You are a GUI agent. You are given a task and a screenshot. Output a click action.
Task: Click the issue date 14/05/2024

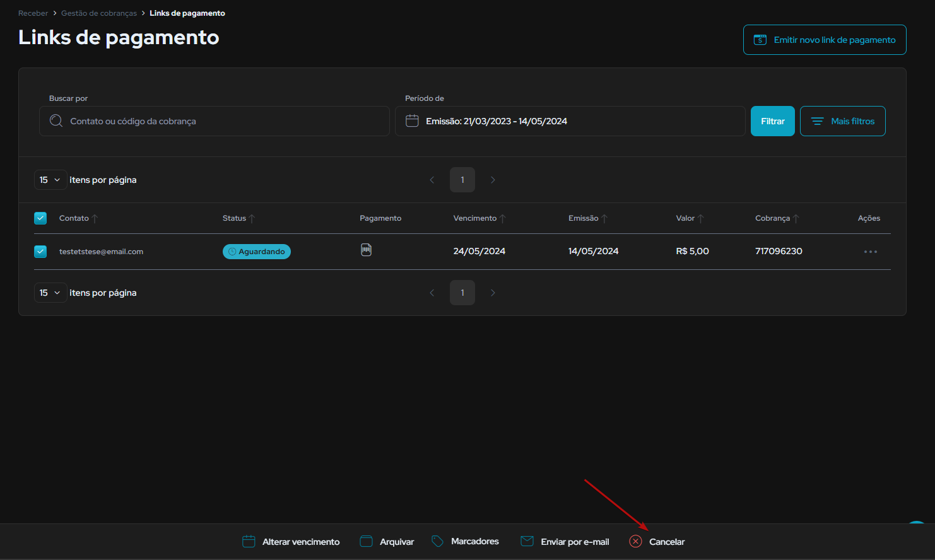pos(594,251)
